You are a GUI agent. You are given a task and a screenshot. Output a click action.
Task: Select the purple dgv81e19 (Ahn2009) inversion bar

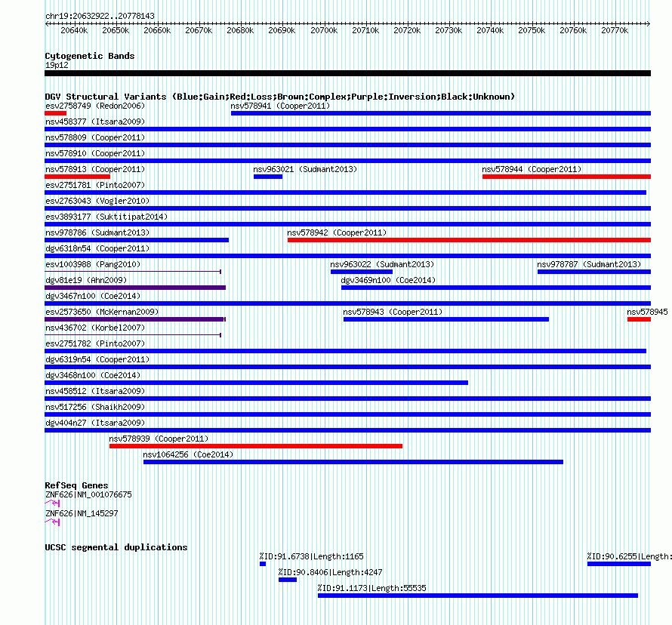tap(135, 288)
